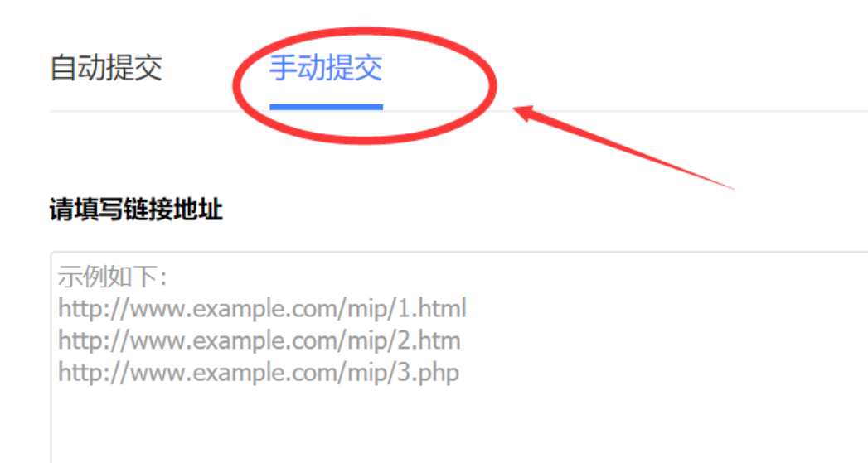This screenshot has height=463, width=868.
Task: Click the tail end of the red arrow
Action: [x=730, y=187]
